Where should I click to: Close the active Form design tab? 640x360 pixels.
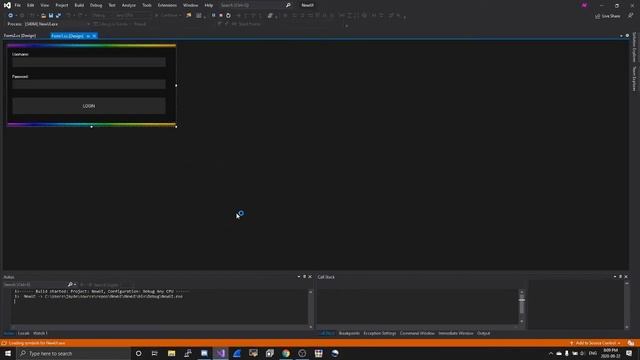[94, 36]
